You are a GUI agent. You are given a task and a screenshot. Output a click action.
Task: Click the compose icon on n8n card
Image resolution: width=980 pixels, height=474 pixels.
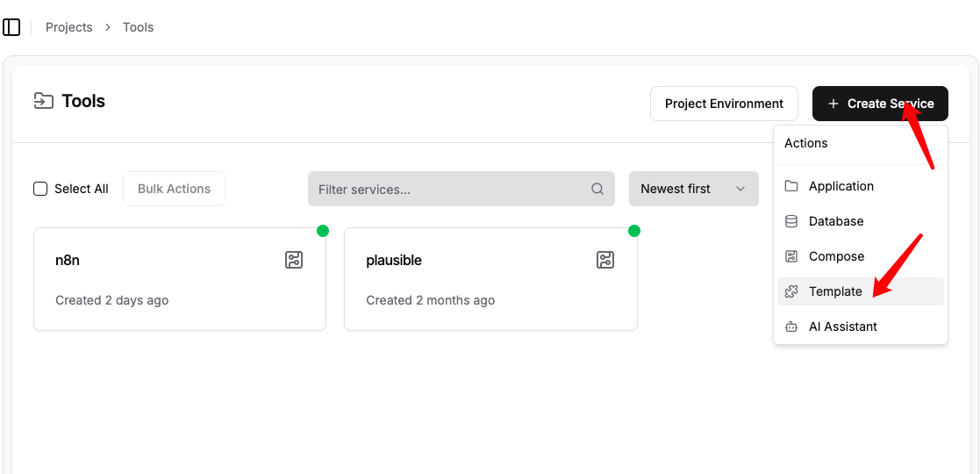[294, 260]
